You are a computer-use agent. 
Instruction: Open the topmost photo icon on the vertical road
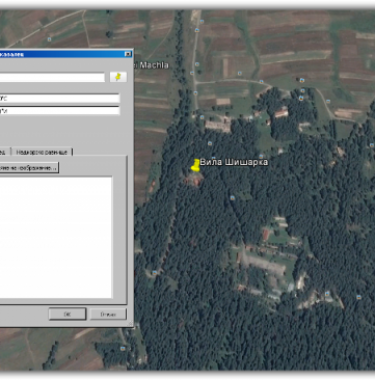197,30
